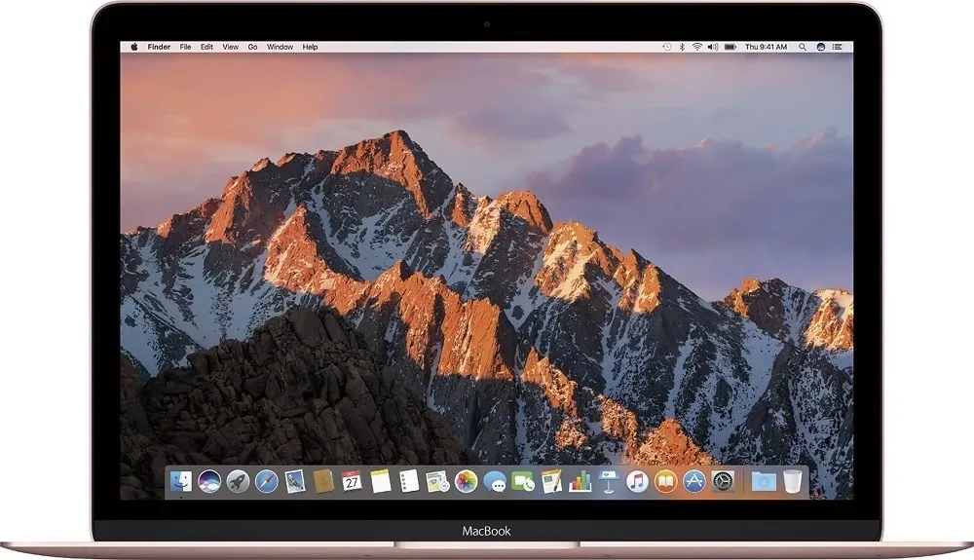This screenshot has width=974, height=560.
Task: Launch iTunes music note icon
Action: (x=637, y=481)
